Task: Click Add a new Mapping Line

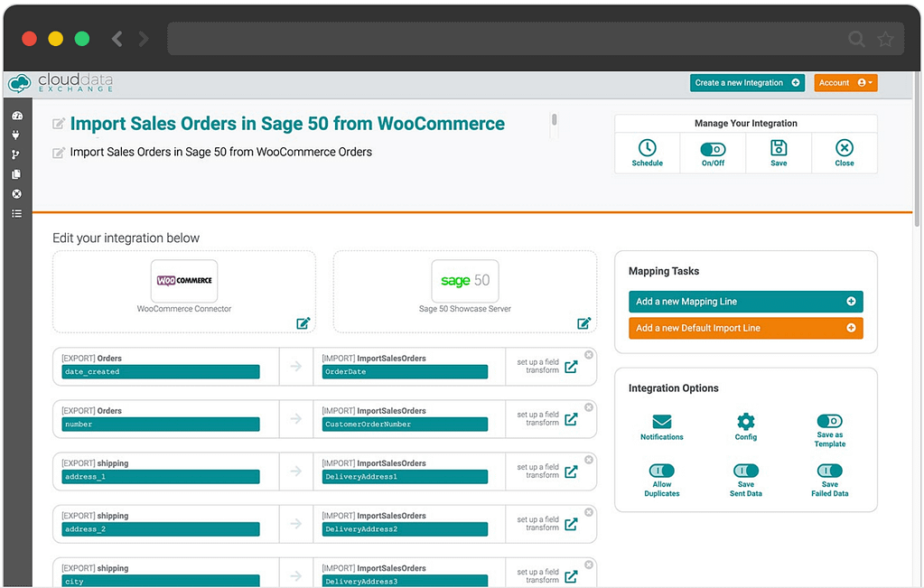Action: [x=745, y=302]
